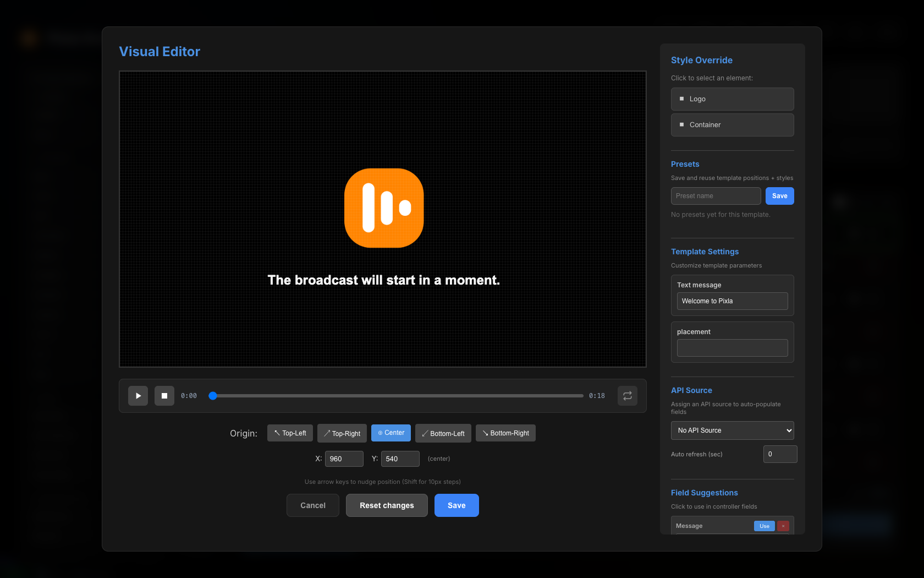Select the Logo element in Style Override
924x578 pixels.
733,99
